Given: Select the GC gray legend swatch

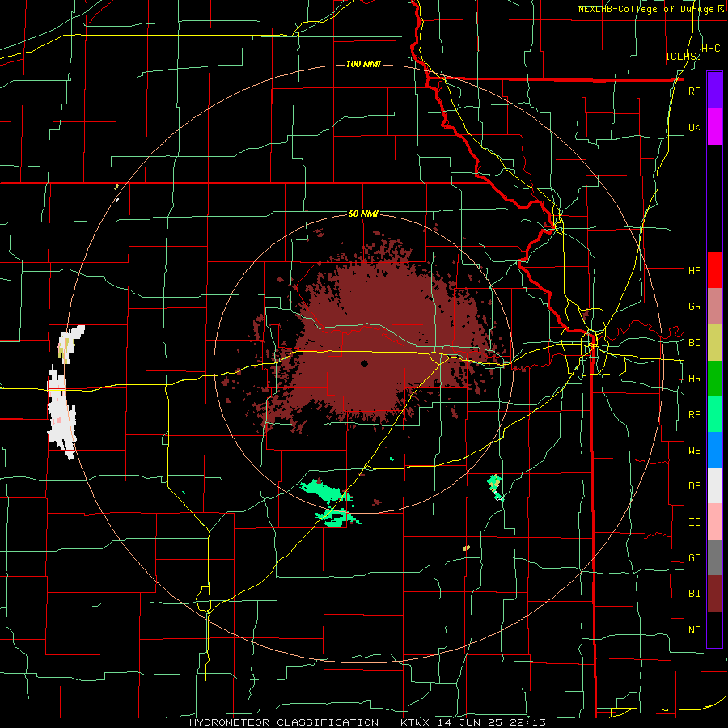Looking at the screenshot, I should 714,557.
